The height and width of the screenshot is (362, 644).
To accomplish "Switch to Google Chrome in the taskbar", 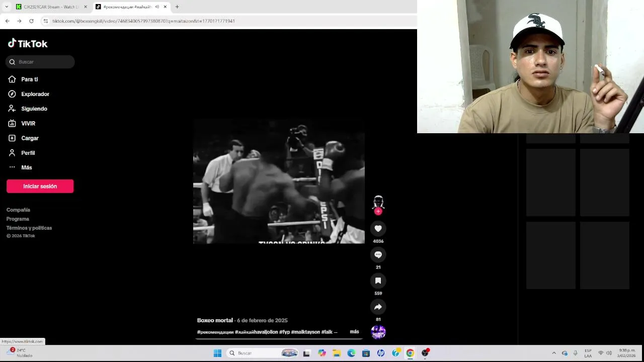I will click(x=410, y=353).
